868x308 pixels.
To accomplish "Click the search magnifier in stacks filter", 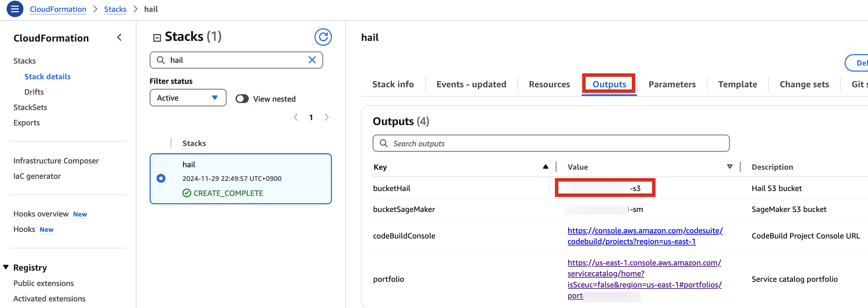I will tap(161, 60).
